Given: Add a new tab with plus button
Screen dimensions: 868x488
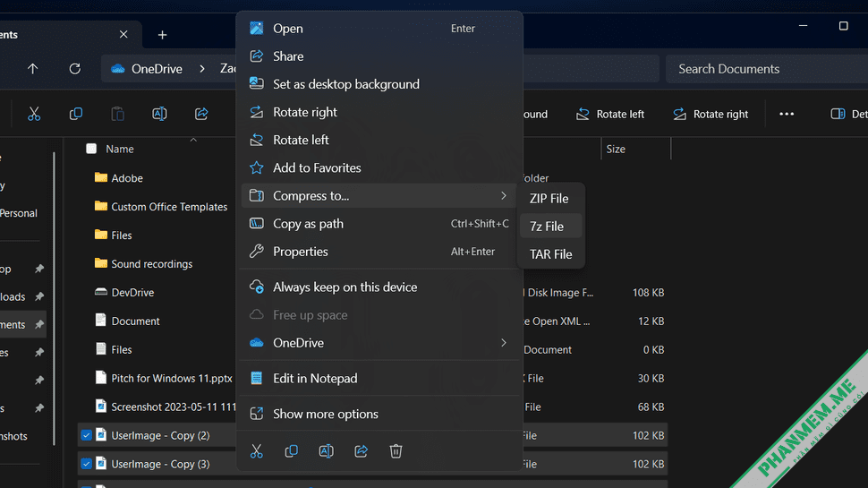Looking at the screenshot, I should 162,35.
